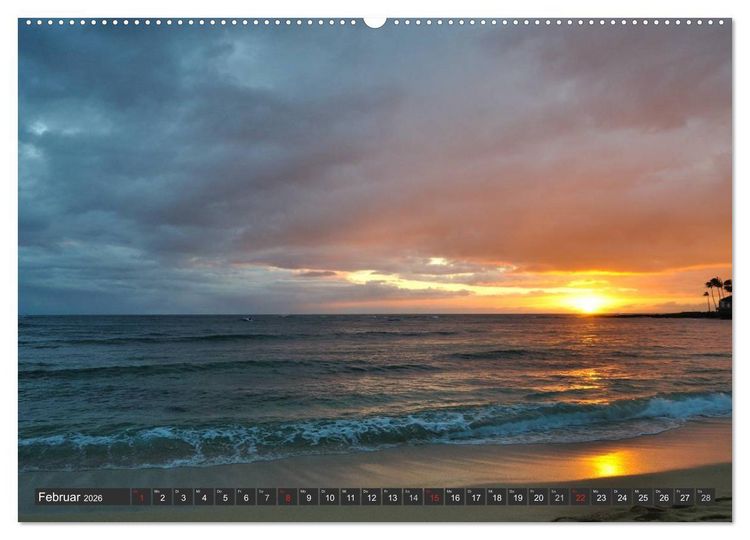Select day 21 in the calendar strip
Viewport: 750px width, 540px height.
tap(559, 497)
